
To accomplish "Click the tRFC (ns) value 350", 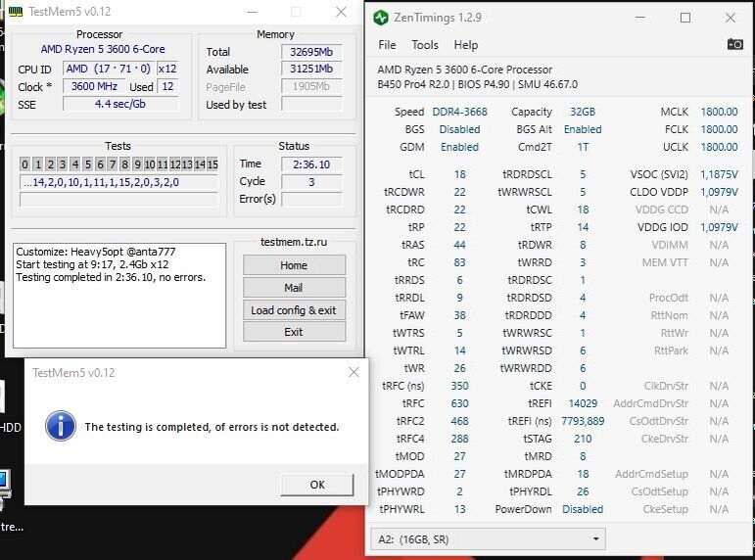I will click(x=460, y=386).
